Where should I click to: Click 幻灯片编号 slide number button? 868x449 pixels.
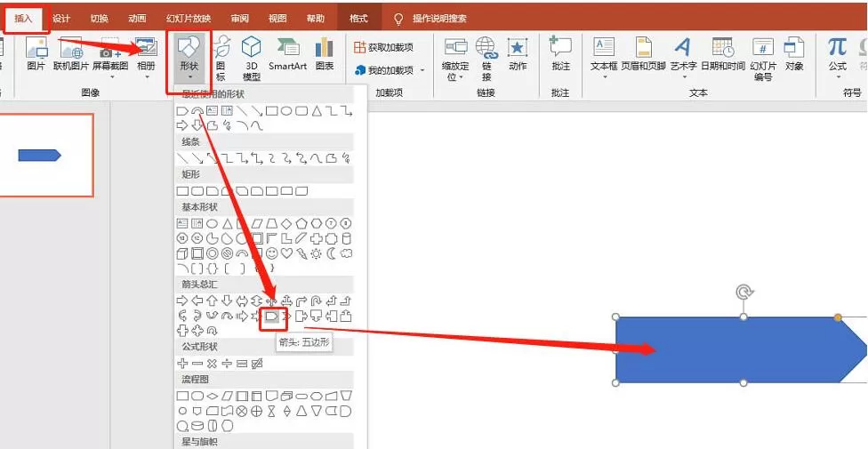pyautogui.click(x=763, y=60)
